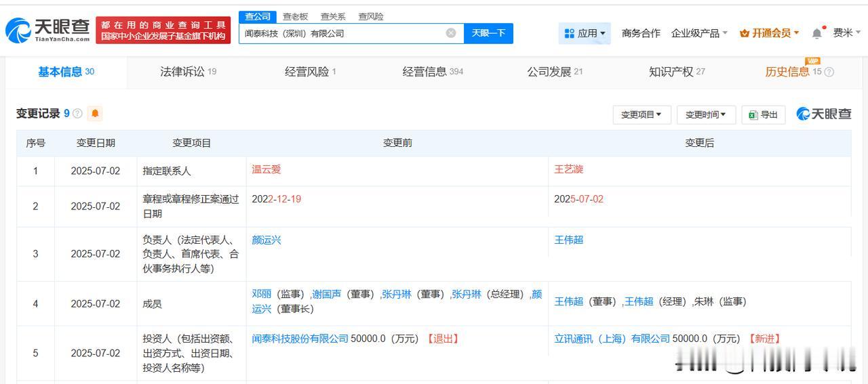The height and width of the screenshot is (384, 868).
Task: Click the 应用 grid icon
Action: pos(568,33)
